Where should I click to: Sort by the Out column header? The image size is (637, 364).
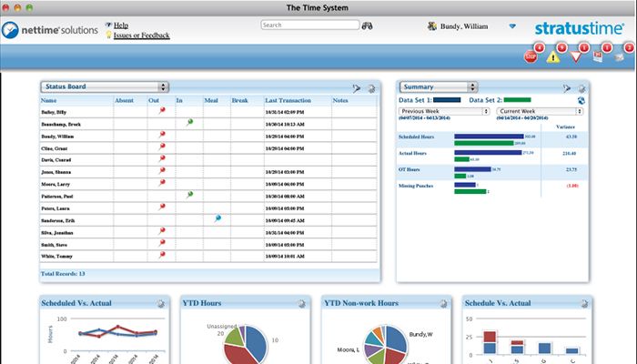pyautogui.click(x=154, y=100)
